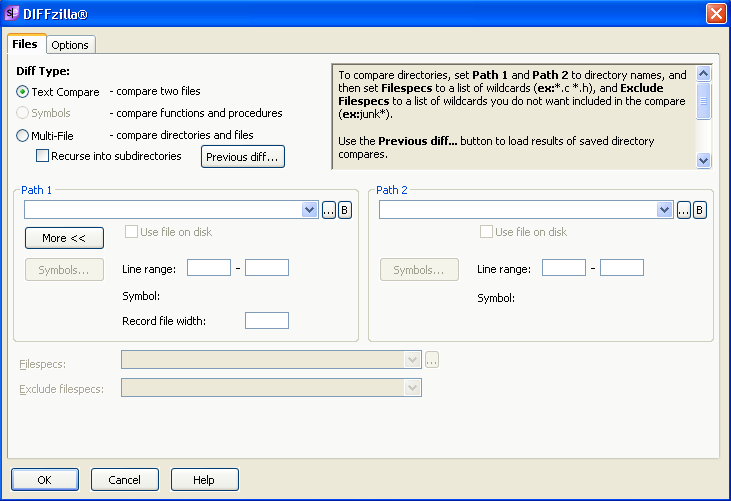
Task: Click the Filespecs text field
Action: pyautogui.click(x=263, y=360)
